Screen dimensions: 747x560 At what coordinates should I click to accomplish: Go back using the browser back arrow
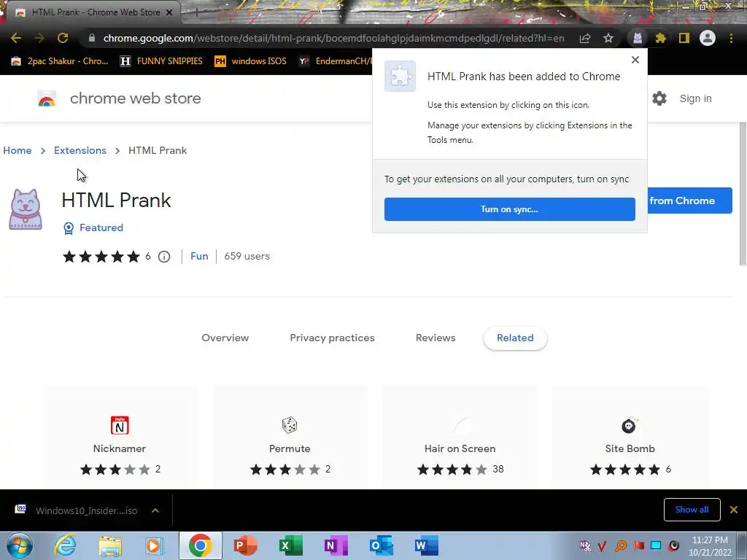click(x=16, y=38)
